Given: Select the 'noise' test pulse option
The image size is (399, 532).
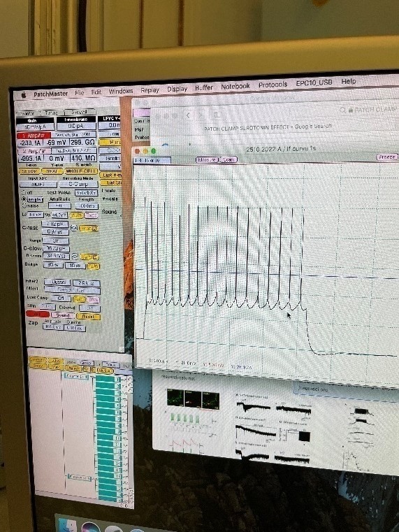Looking at the screenshot, I should pos(24,206).
